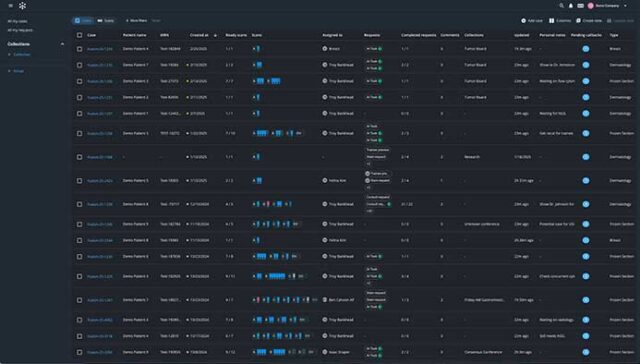Check the checkbox for 1/12/2025 case row
640x364 pixels.
click(80, 180)
